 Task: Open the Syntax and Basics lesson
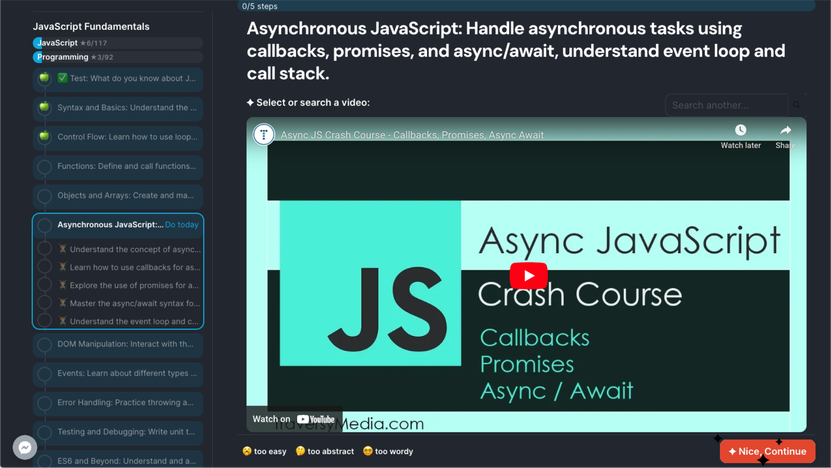118,108
